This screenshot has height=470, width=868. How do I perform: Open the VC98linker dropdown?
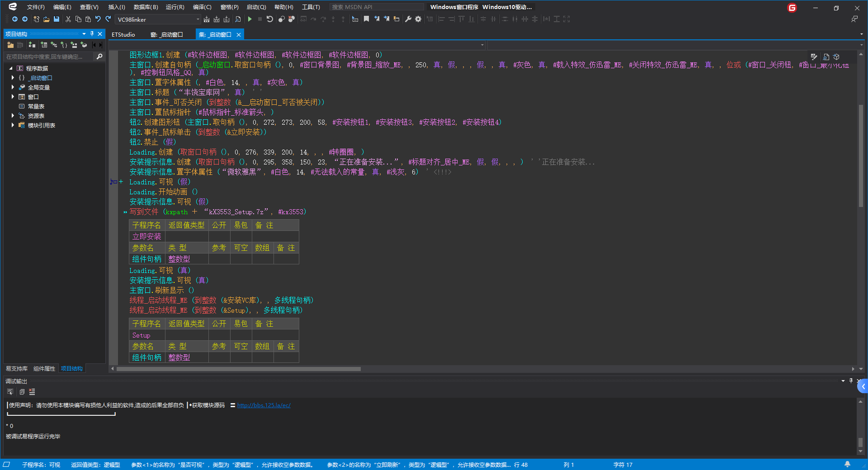198,19
